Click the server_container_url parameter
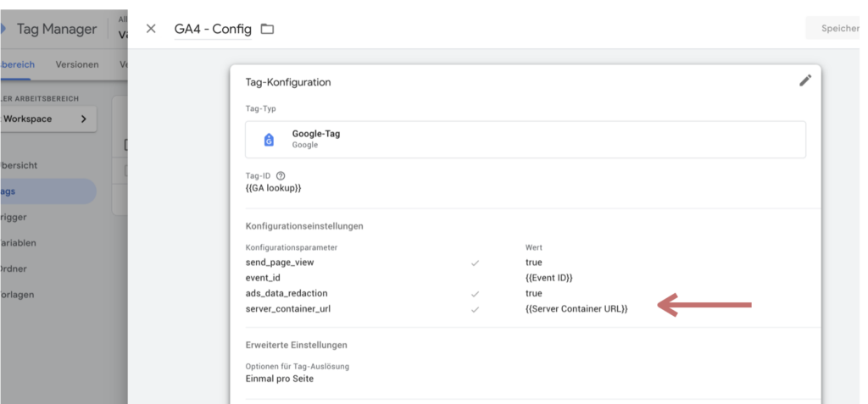868x404 pixels. pos(288,309)
